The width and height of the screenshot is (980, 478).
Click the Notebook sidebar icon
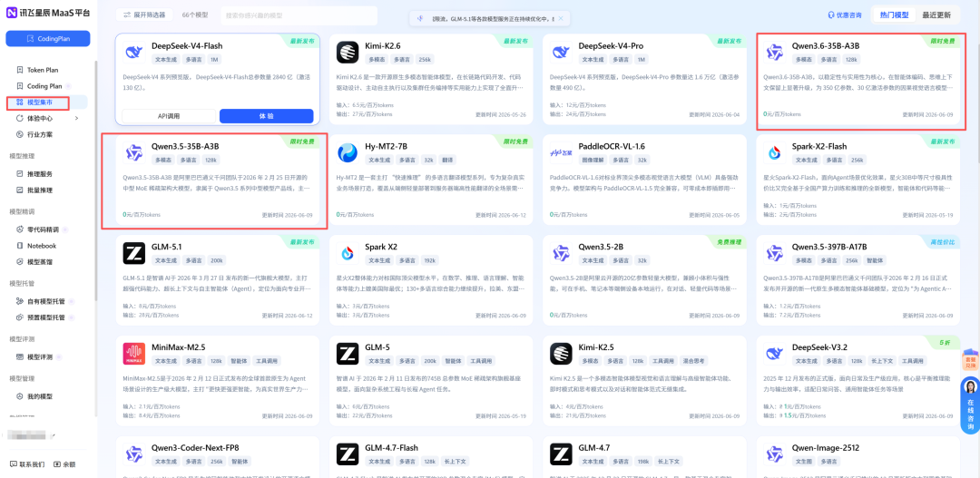pos(20,246)
